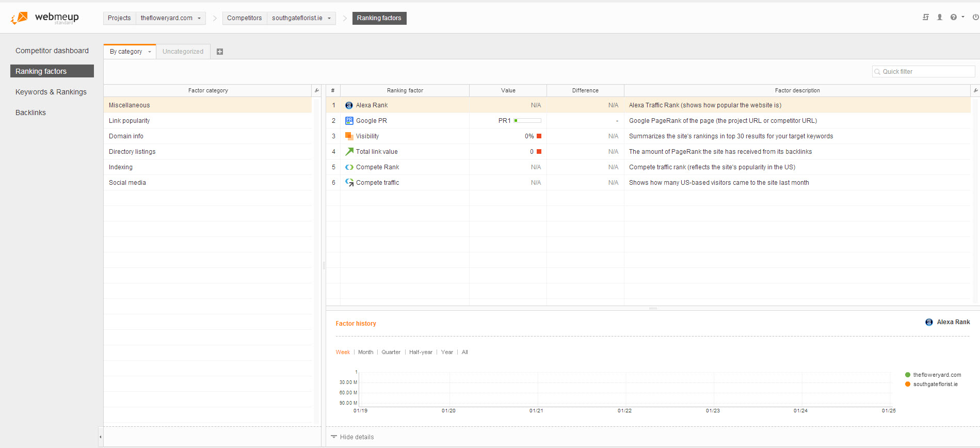Viewport: 980px width, 448px height.
Task: Click the red Visibility indicator square
Action: 539,136
